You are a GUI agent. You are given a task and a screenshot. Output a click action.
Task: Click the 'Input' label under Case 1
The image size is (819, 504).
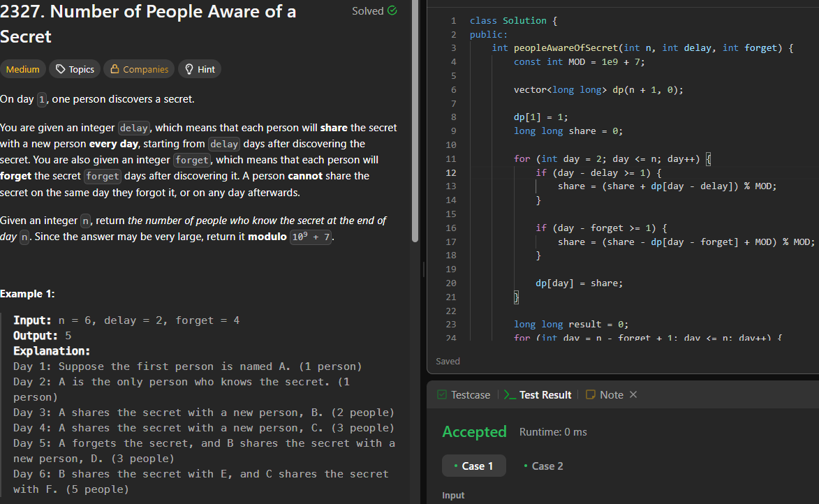[453, 496]
